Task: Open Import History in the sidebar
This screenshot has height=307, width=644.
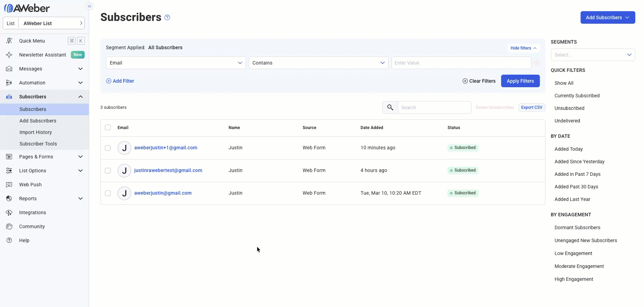Action: [36, 132]
